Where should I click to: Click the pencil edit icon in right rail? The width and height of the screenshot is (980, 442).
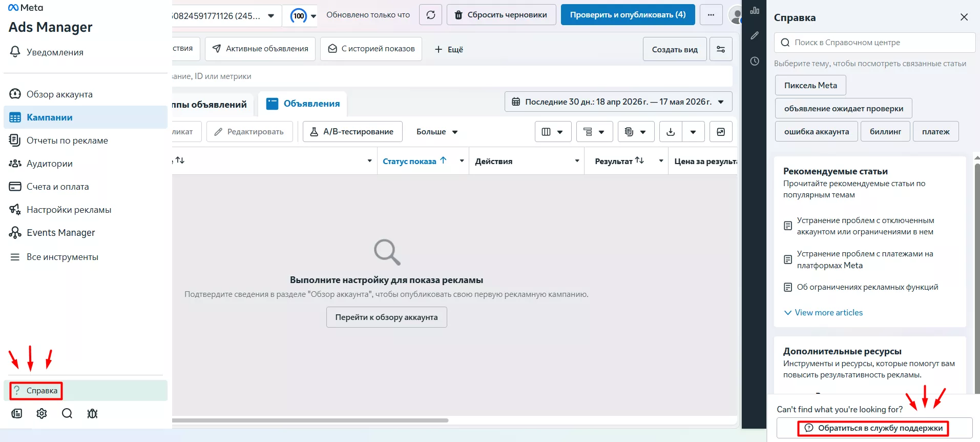click(755, 36)
